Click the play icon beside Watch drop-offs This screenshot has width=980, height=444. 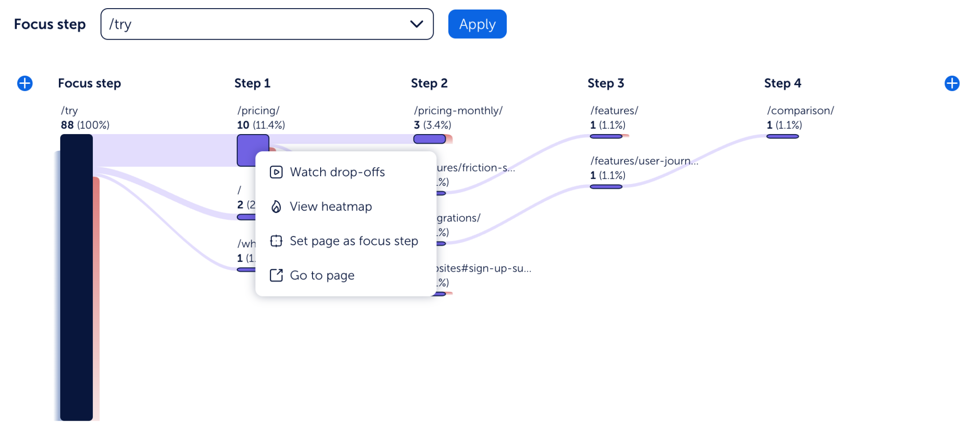click(276, 172)
